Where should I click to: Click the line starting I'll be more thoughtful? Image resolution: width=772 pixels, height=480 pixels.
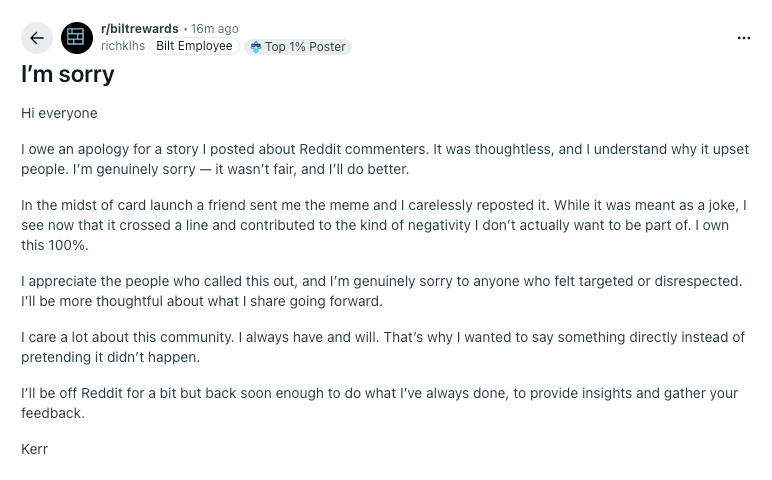click(x=202, y=301)
